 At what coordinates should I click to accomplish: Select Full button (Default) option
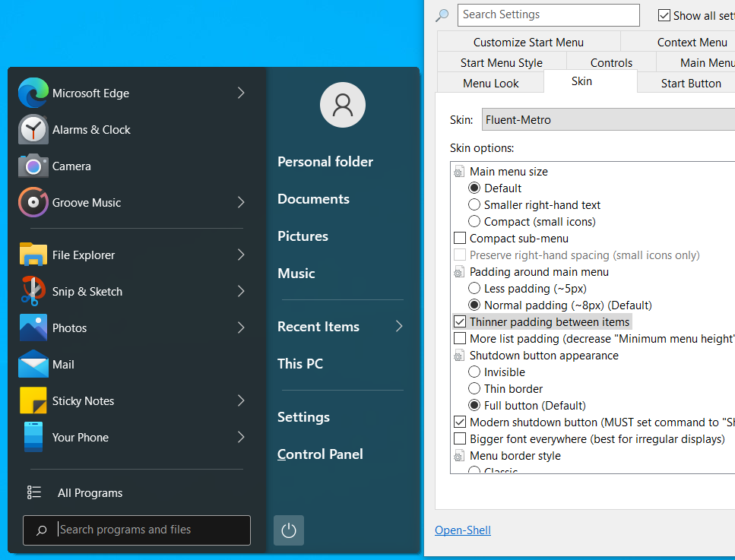coord(474,405)
